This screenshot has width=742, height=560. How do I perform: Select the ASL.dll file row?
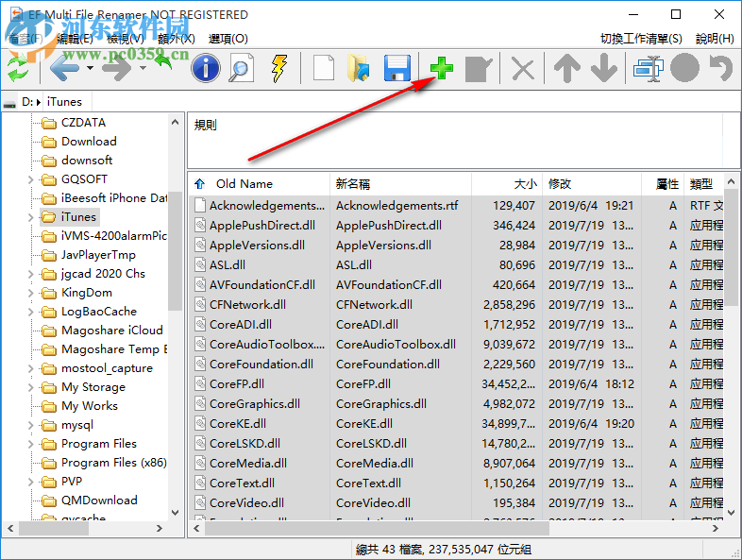[x=456, y=265]
